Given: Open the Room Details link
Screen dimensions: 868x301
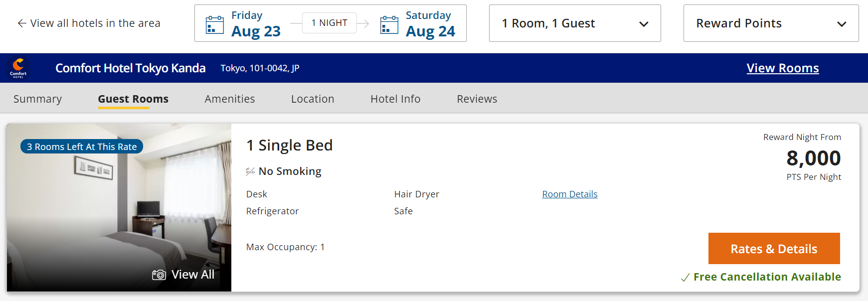Looking at the screenshot, I should tap(569, 194).
